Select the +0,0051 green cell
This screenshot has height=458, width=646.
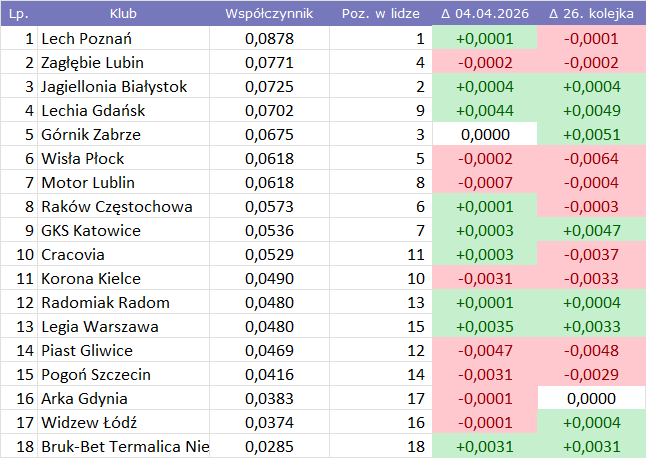pyautogui.click(x=591, y=135)
